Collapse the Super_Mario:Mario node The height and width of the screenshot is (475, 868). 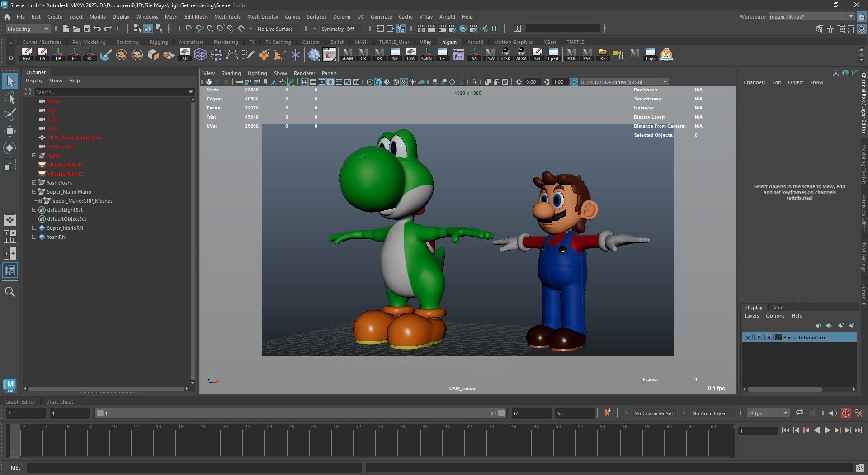(34, 192)
